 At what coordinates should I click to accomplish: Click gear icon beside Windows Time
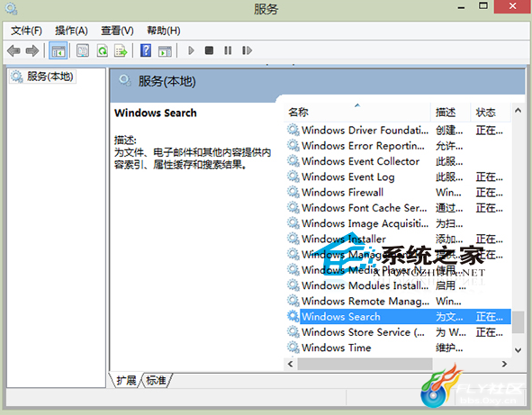coord(293,347)
